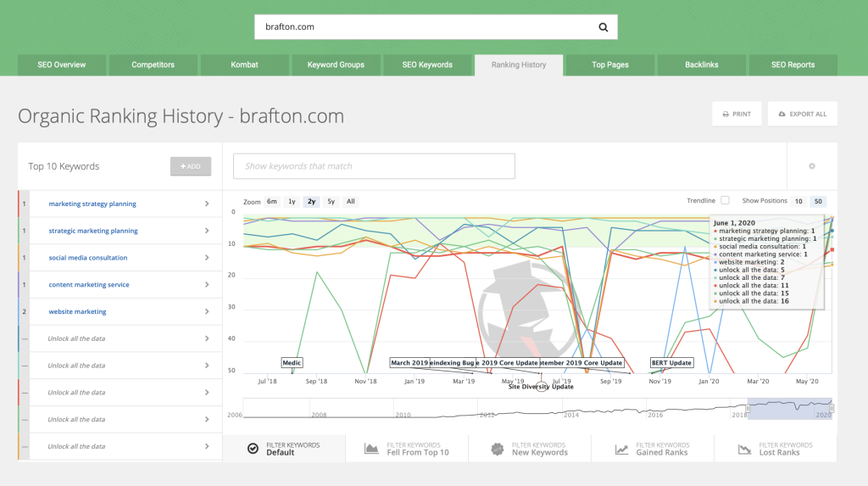Expand ninth keyword row's Unlock all the data chevron

click(207, 420)
